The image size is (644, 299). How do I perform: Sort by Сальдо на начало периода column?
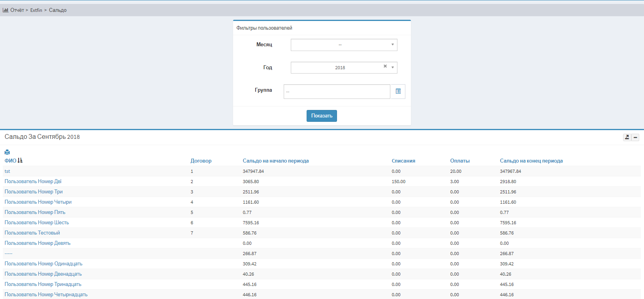[275, 161]
